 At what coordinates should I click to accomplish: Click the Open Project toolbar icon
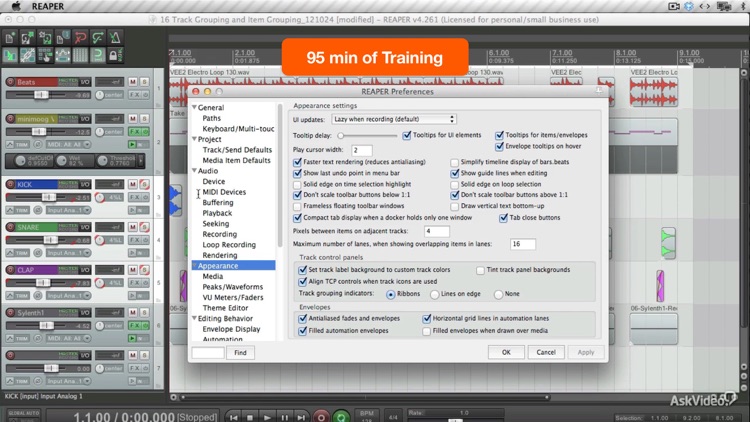[x=27, y=37]
